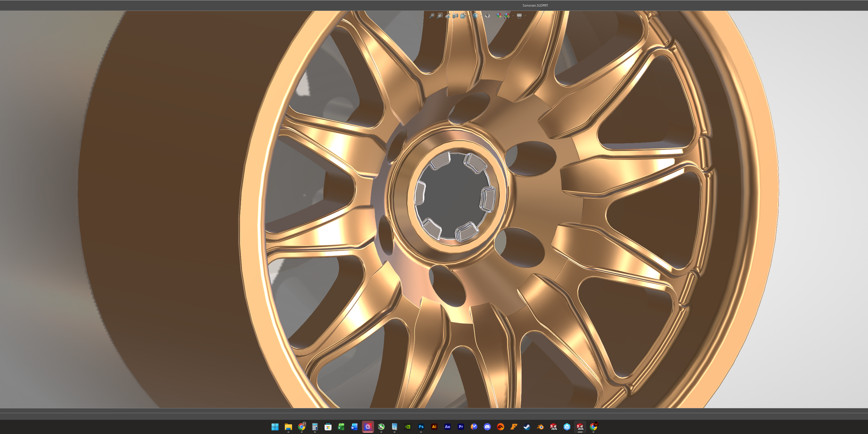Toggle the Hide/Show Items eye

tap(487, 16)
